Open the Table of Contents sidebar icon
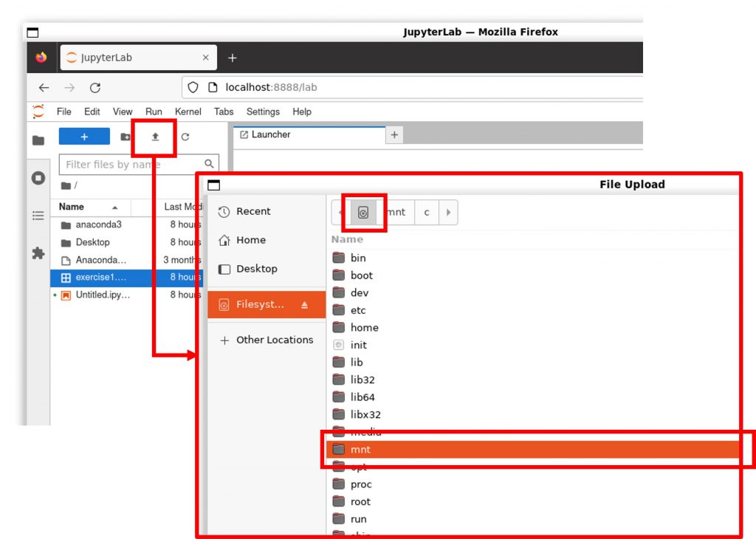This screenshot has width=756, height=539. coord(38,216)
